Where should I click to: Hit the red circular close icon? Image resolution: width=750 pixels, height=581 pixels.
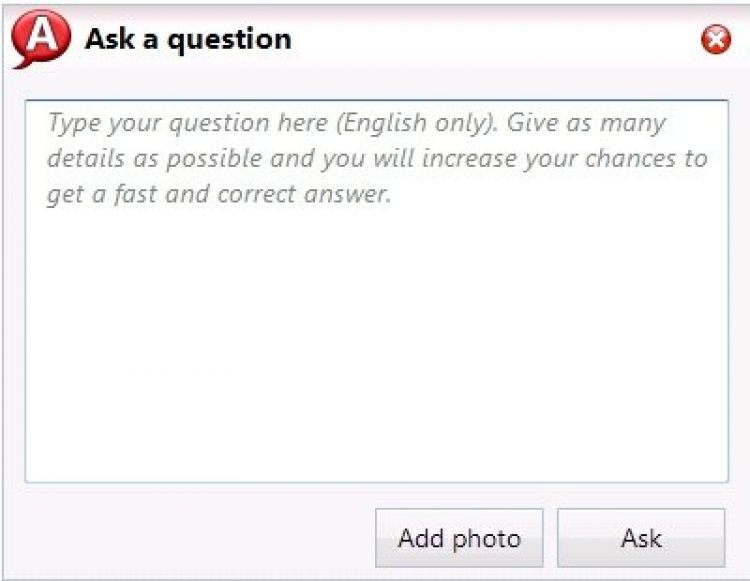[x=716, y=40]
